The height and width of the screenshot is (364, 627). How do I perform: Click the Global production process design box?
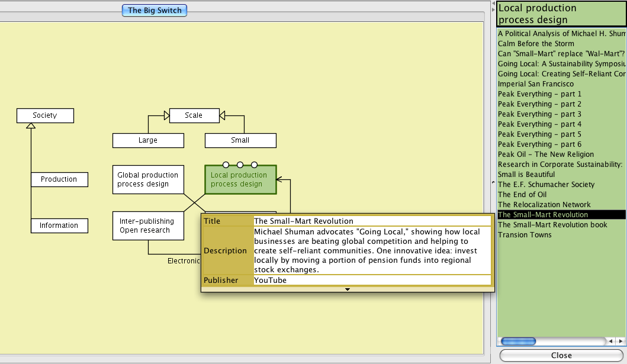(x=148, y=179)
